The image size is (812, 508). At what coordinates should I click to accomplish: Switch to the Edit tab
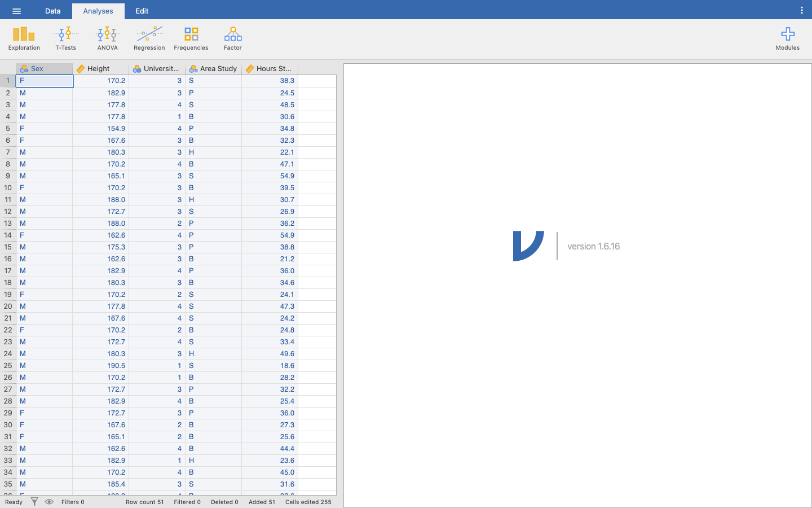point(142,11)
